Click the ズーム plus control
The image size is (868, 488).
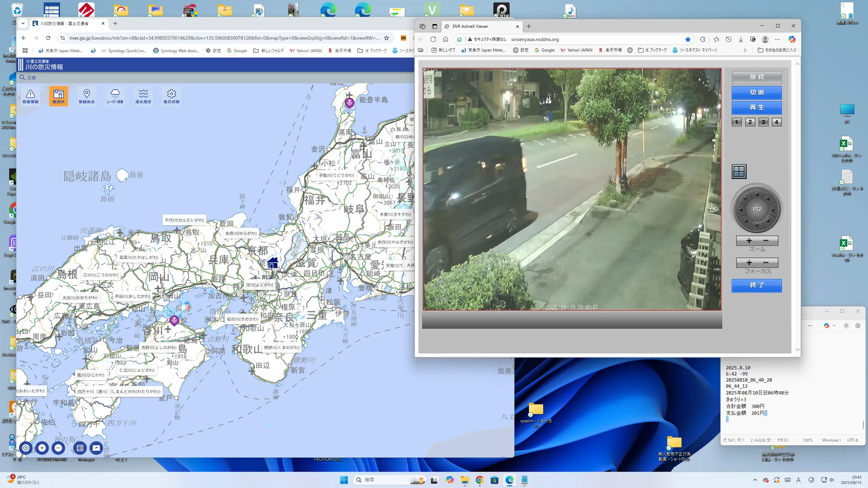coord(749,241)
